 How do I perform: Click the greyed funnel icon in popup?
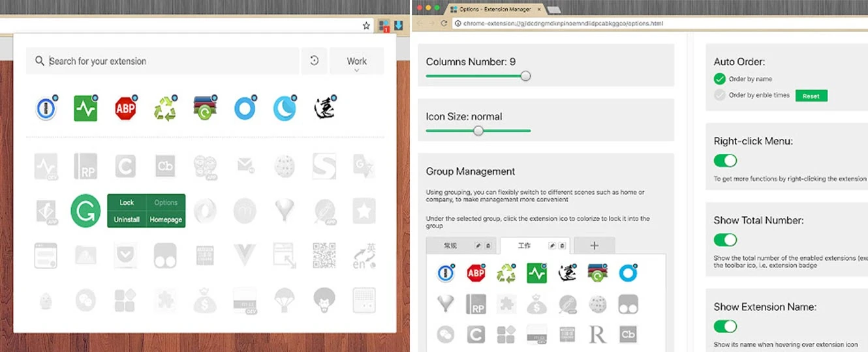click(285, 211)
